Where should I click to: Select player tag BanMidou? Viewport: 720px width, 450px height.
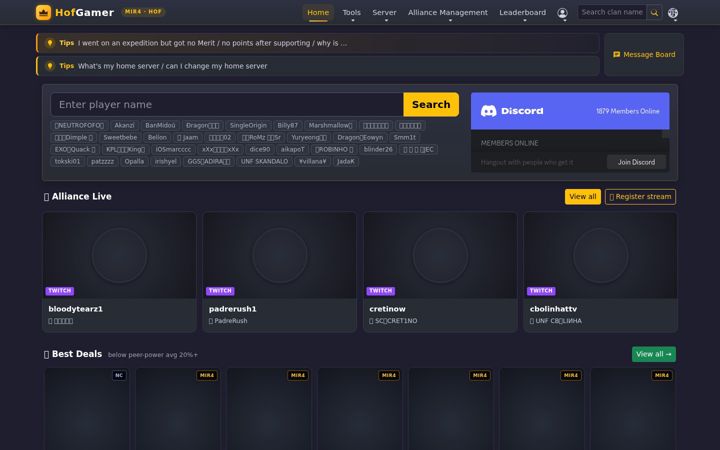[160, 125]
